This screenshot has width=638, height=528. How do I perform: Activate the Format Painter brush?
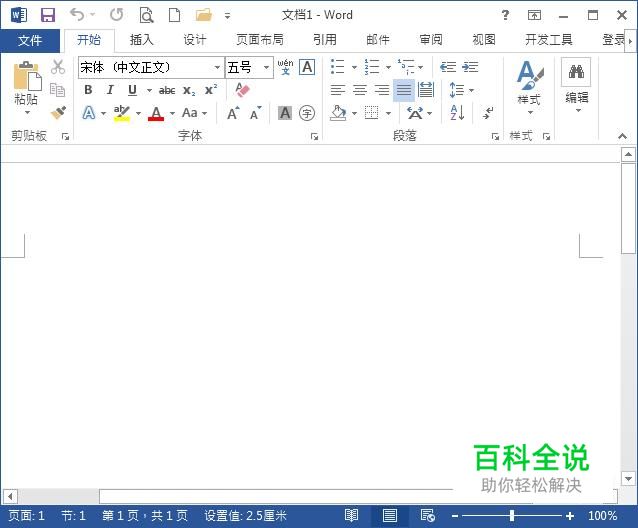(58, 113)
